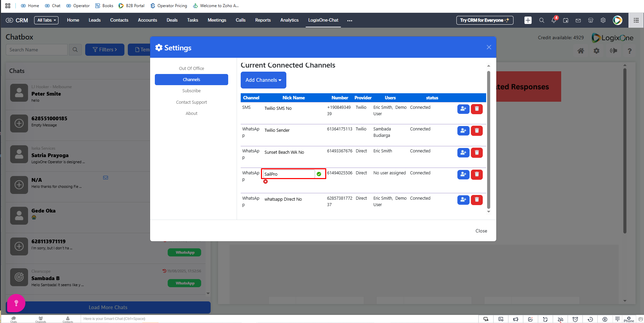
Task: Delete the Twilio Sender channel
Action: pyautogui.click(x=477, y=130)
